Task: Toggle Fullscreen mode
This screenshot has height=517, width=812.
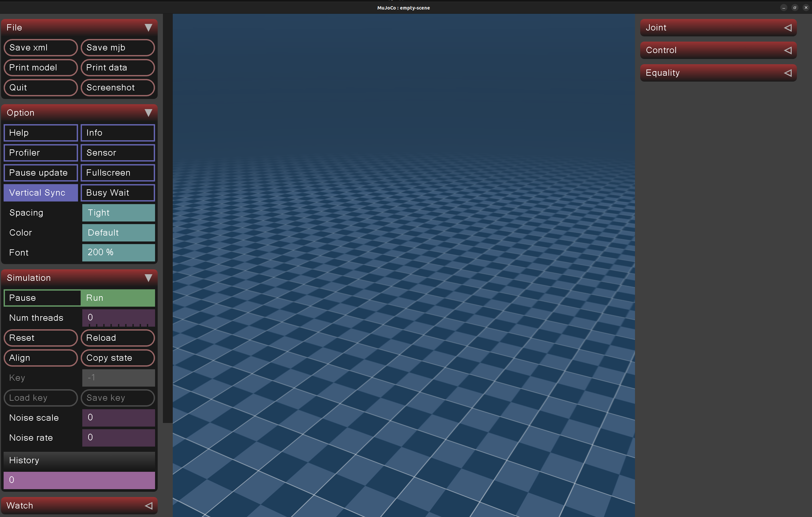Action: [x=118, y=173]
